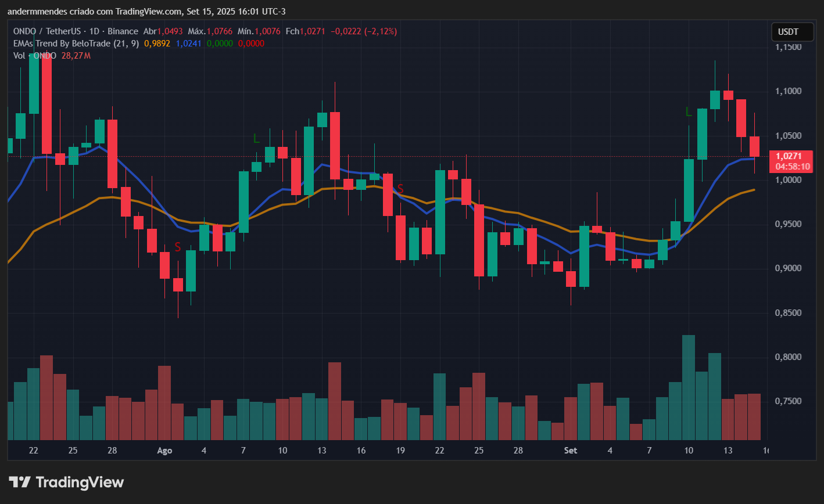Click the 'Set' month label on time axis
824x504 pixels.
[571, 451]
